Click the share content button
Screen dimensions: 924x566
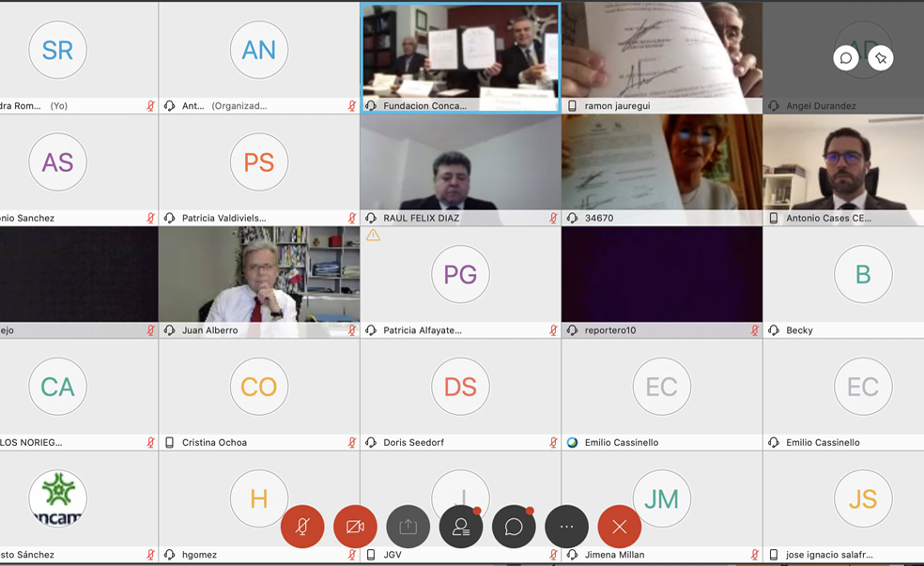pyautogui.click(x=408, y=527)
